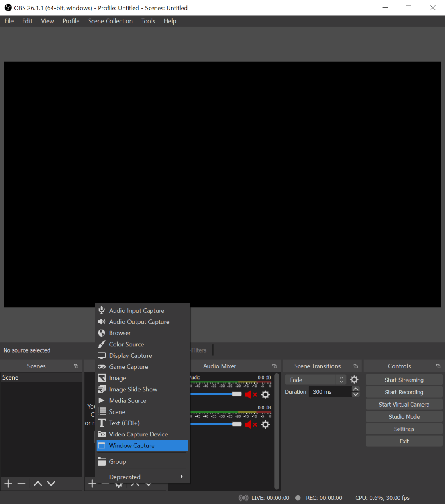
Task: Click the Audio Mixer vertical scrollbar
Action: coord(277,431)
